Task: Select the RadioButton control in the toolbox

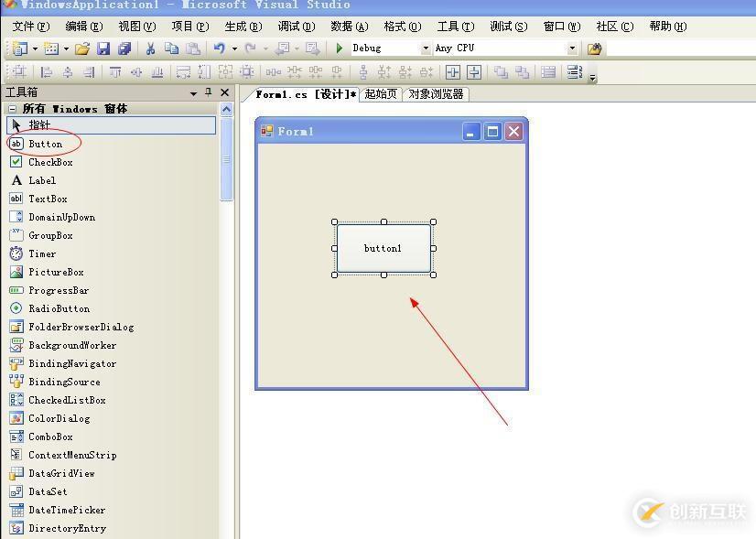Action: (x=112, y=308)
